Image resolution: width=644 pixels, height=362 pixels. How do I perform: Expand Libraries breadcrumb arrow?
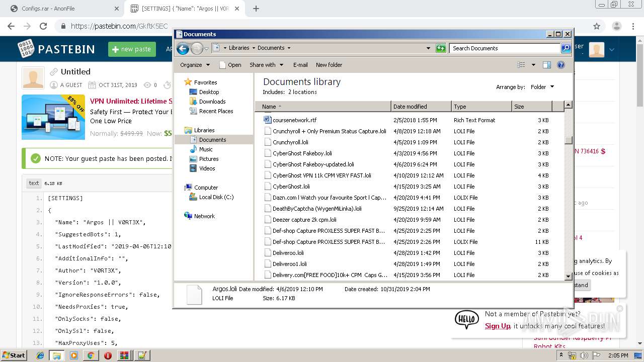tap(254, 48)
